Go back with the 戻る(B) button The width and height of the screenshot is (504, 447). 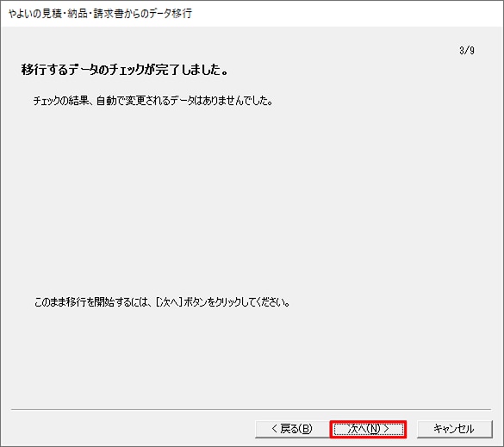292,429
